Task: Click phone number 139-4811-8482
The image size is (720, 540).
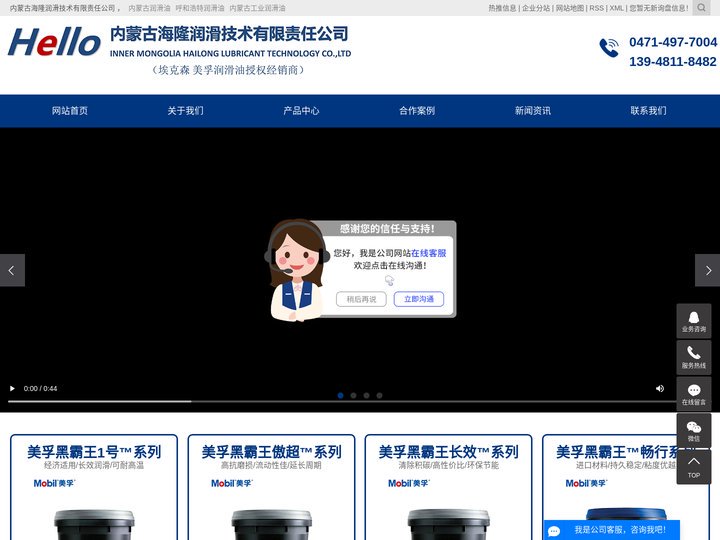Action: pyautogui.click(x=673, y=62)
